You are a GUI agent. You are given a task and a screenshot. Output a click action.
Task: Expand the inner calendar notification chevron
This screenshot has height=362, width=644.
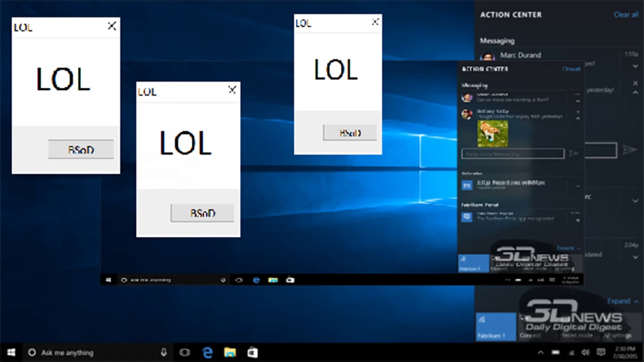578,186
